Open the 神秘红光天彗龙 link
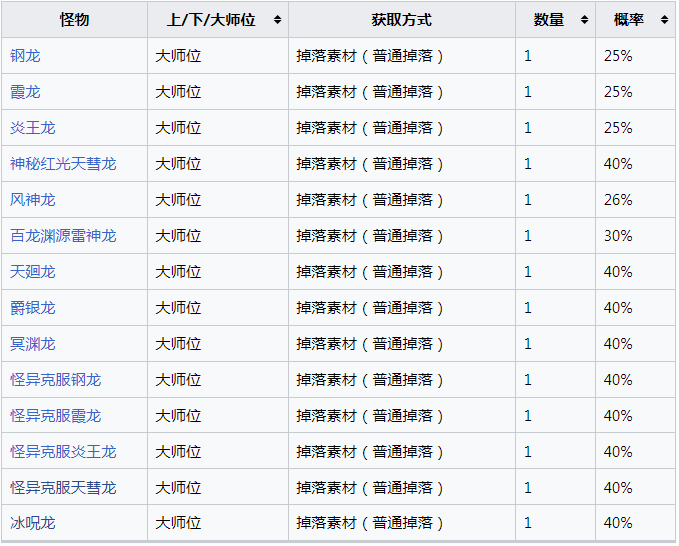 click(63, 164)
